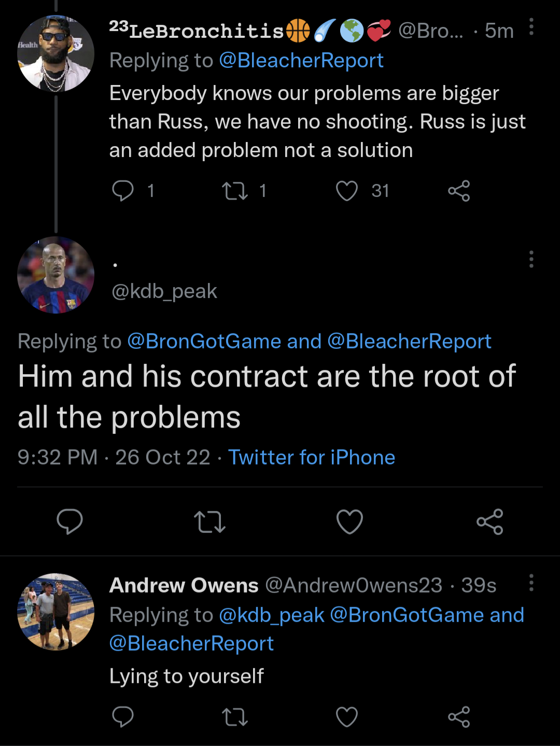The height and width of the screenshot is (746, 560).
Task: Reply to Andrew Owens' tweet
Action: [123, 717]
